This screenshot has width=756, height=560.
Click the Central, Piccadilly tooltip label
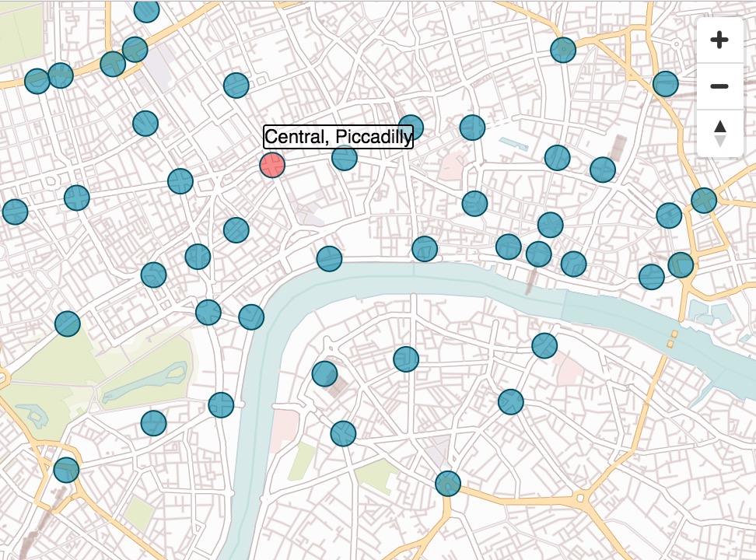click(x=339, y=137)
